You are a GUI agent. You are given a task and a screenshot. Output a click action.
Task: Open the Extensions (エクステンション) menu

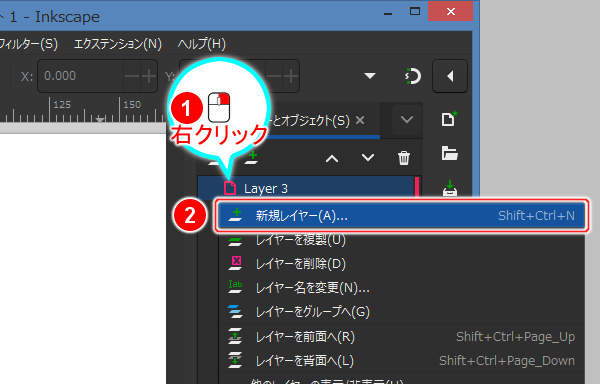tap(117, 44)
